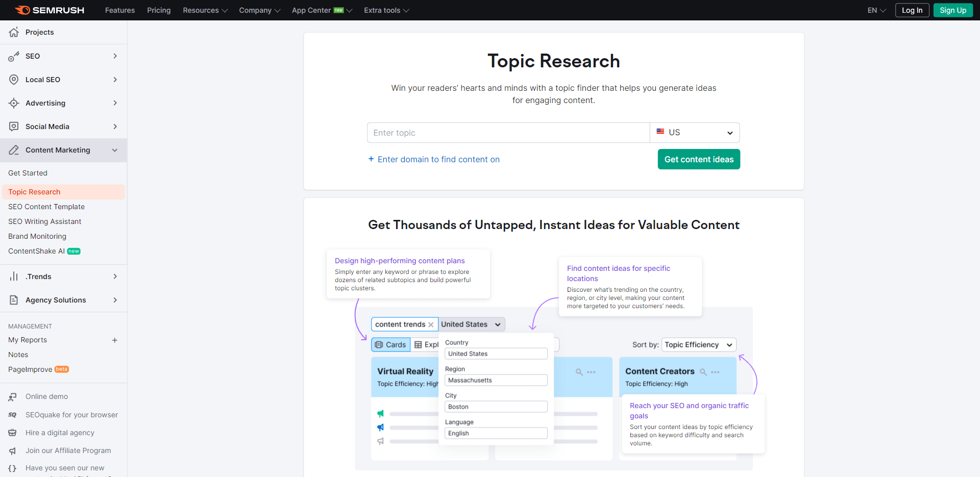The image size is (980, 477).
Task: Click the Log In button
Action: pyautogui.click(x=912, y=10)
